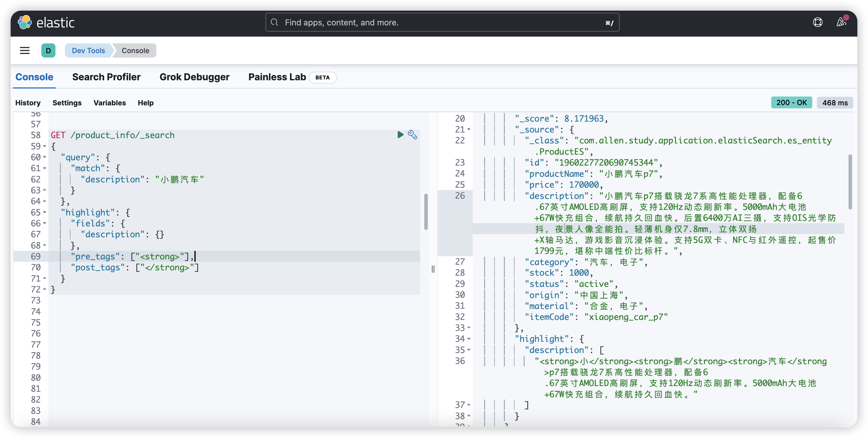Open console Help

[x=145, y=103]
